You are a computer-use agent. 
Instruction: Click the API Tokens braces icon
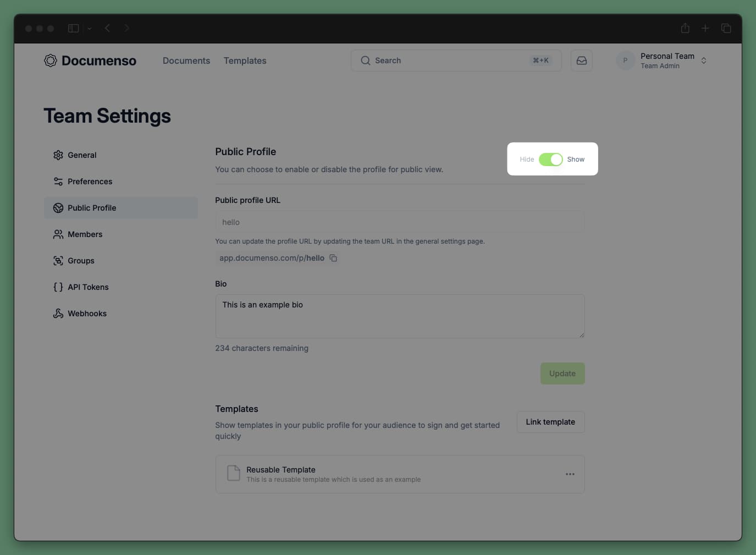(x=58, y=287)
